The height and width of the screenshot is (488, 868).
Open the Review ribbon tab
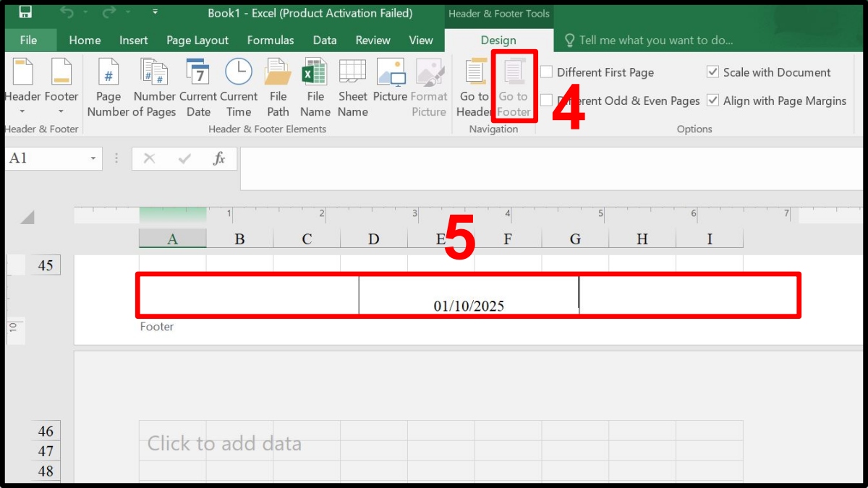point(373,40)
